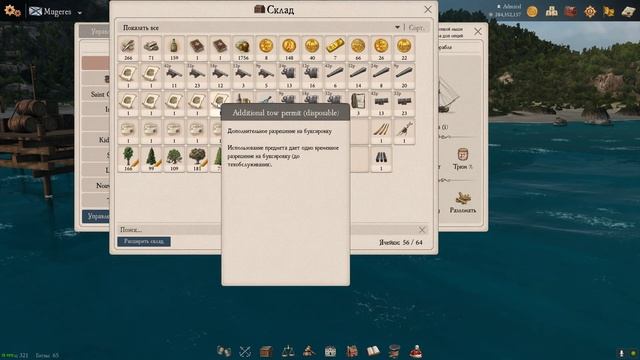This screenshot has width=640, height=360.
Task: Open the wooden chest warehouse icon
Action: [x=266, y=351]
